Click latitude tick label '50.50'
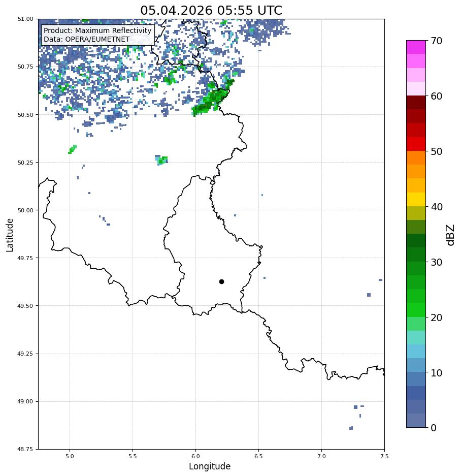 coord(25,115)
